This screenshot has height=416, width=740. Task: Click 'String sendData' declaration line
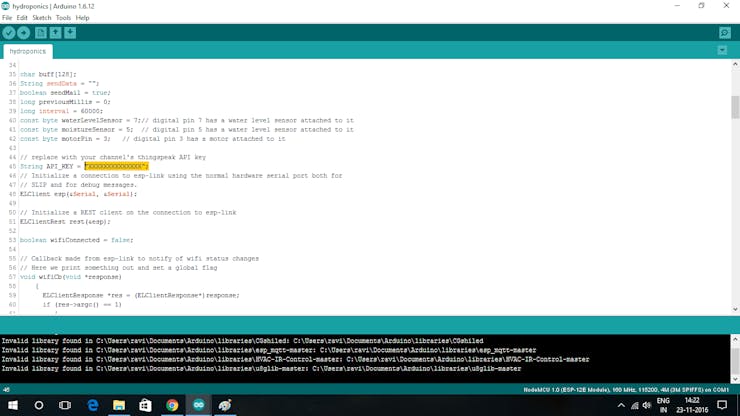59,84
